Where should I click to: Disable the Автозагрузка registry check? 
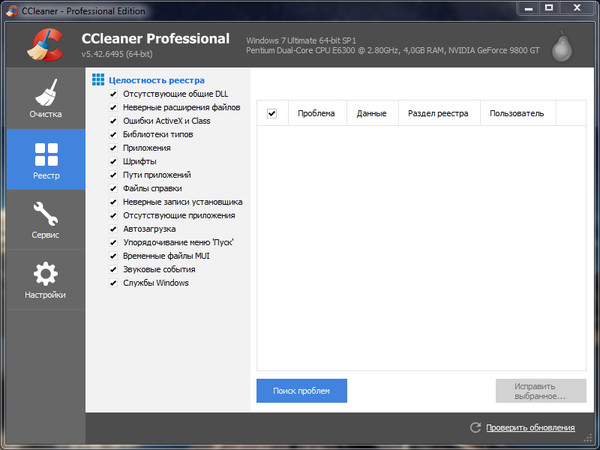coord(112,229)
